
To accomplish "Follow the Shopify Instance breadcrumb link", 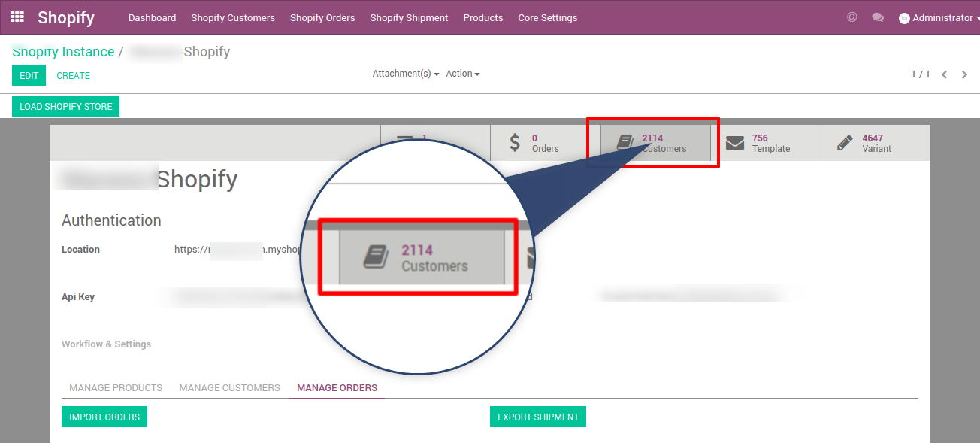I will pos(63,52).
